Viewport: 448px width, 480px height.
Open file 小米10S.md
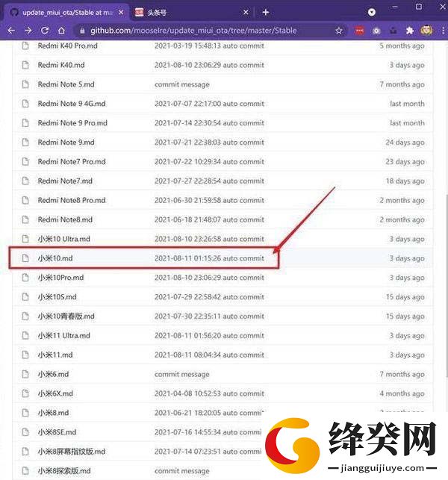(57, 296)
